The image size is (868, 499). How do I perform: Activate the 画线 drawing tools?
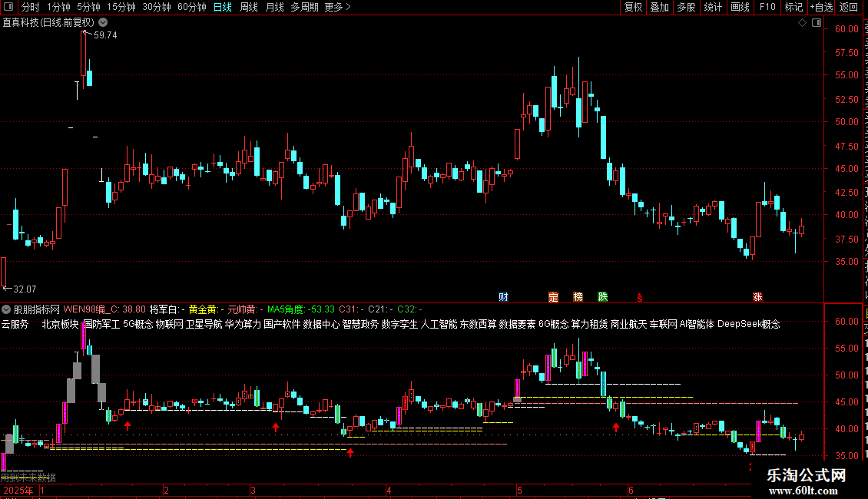[x=740, y=7]
